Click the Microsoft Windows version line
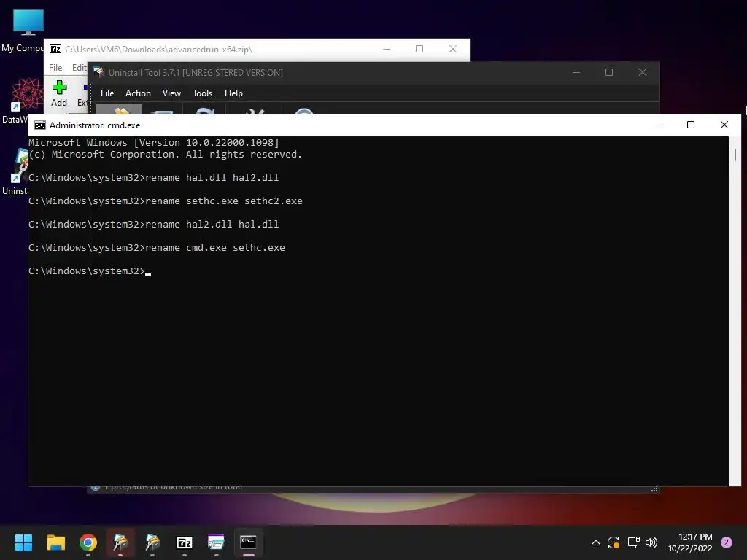 tap(153, 142)
